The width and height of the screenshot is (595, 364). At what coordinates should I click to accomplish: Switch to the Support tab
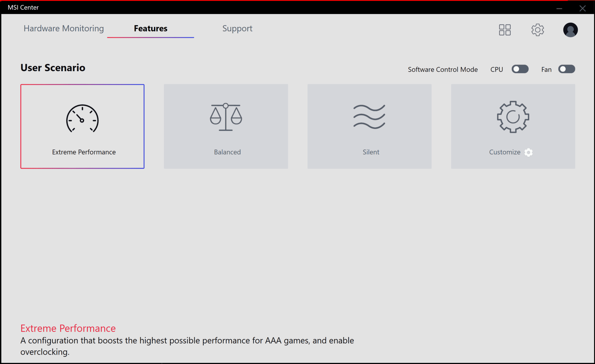pos(237,29)
